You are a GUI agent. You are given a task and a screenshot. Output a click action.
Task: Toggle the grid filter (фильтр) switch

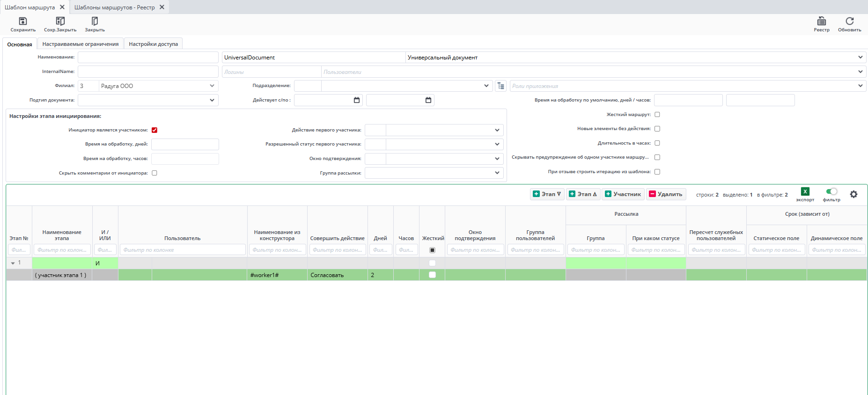click(x=831, y=191)
